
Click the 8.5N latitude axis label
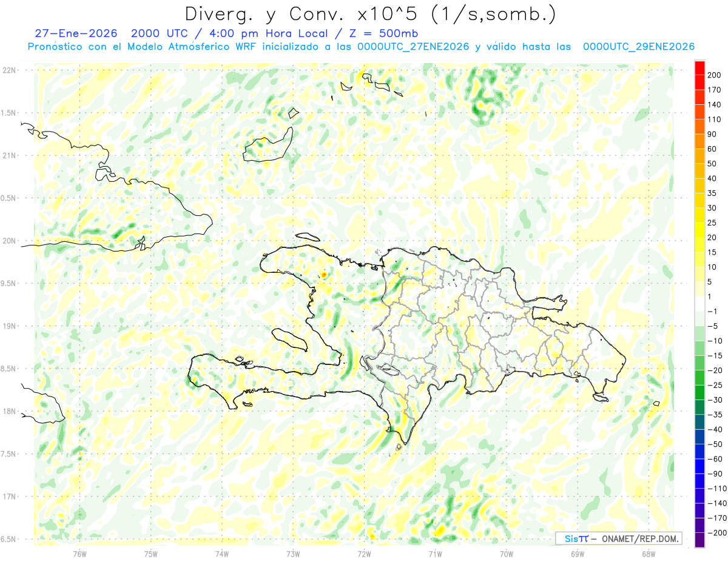8,369
